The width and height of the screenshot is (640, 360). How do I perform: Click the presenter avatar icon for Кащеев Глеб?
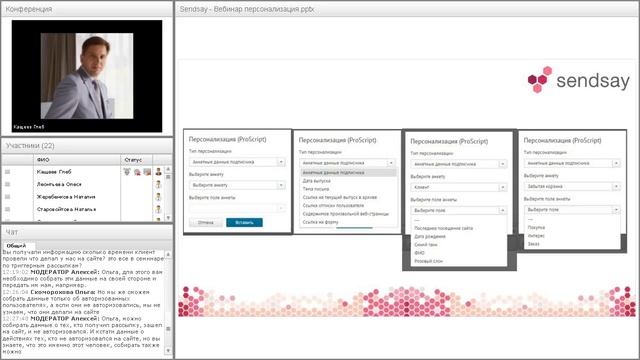click(x=158, y=172)
